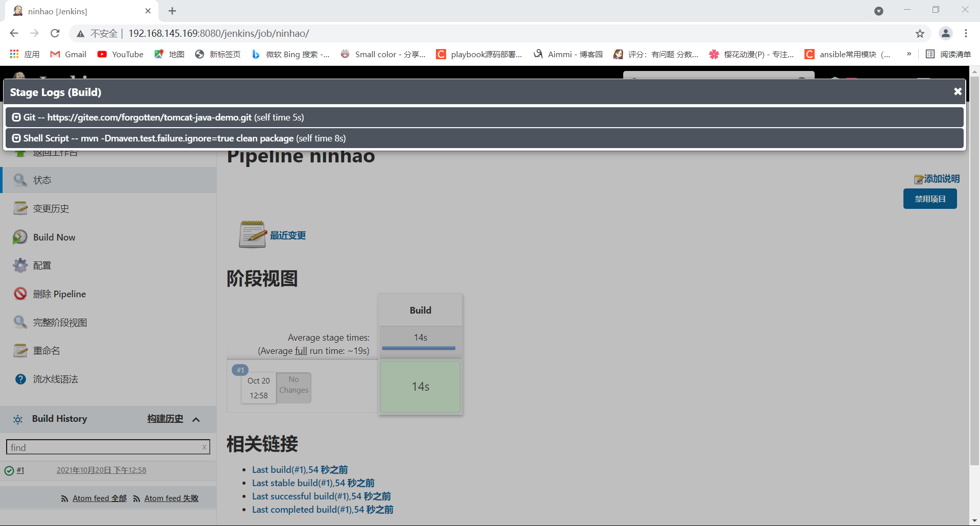Viewport: 980px width, 526px height.
Task: Click the address bar URL
Action: tap(218, 33)
